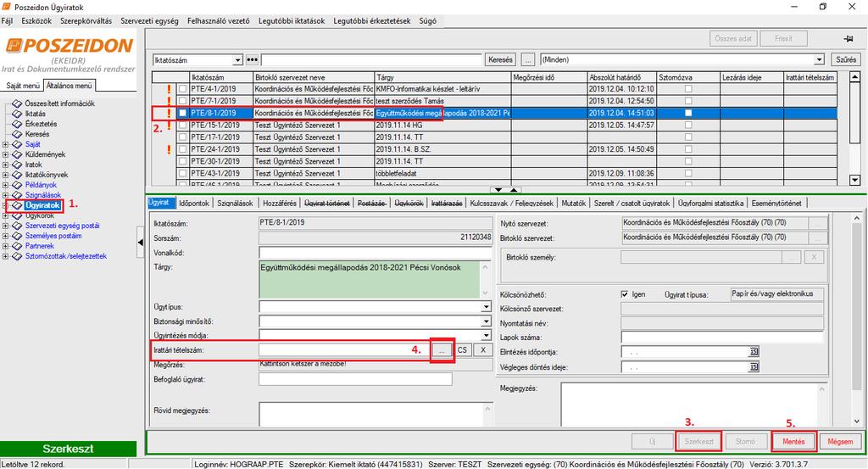Toggle Sztornózva checkbox in row PTE/15-1/2019
Screen dimensions: 868x469
(x=688, y=126)
